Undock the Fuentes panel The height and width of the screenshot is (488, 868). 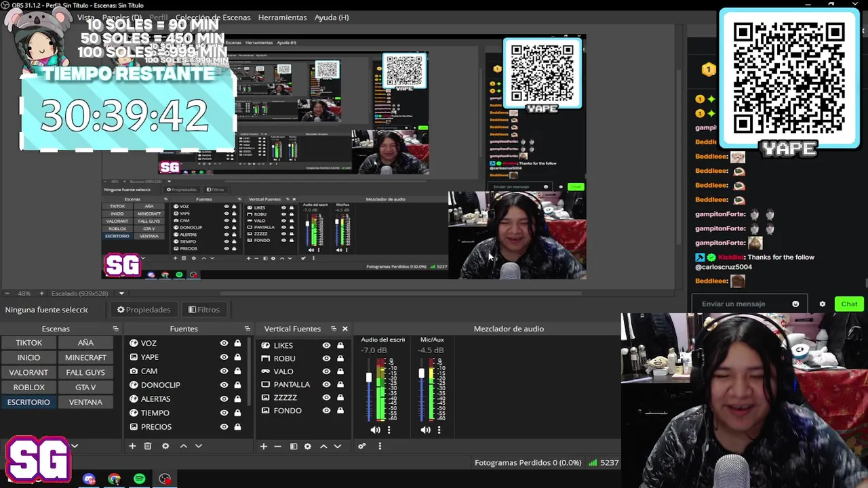[x=247, y=329]
